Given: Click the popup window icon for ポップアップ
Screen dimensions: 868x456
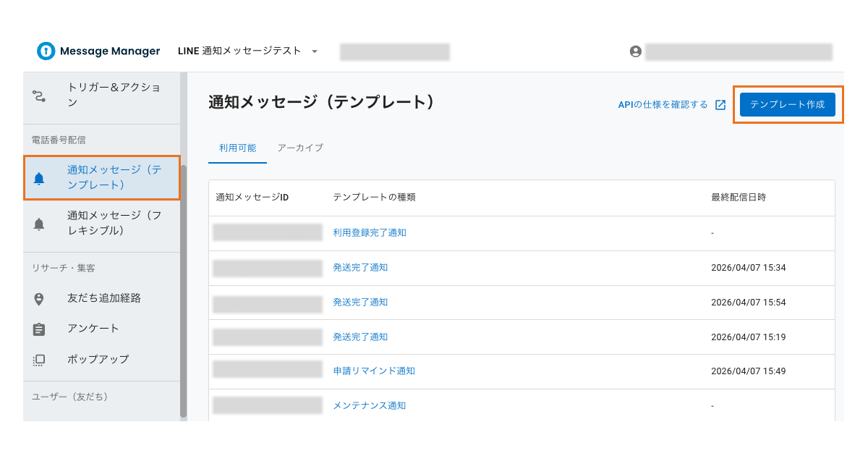Looking at the screenshot, I should click(x=40, y=358).
